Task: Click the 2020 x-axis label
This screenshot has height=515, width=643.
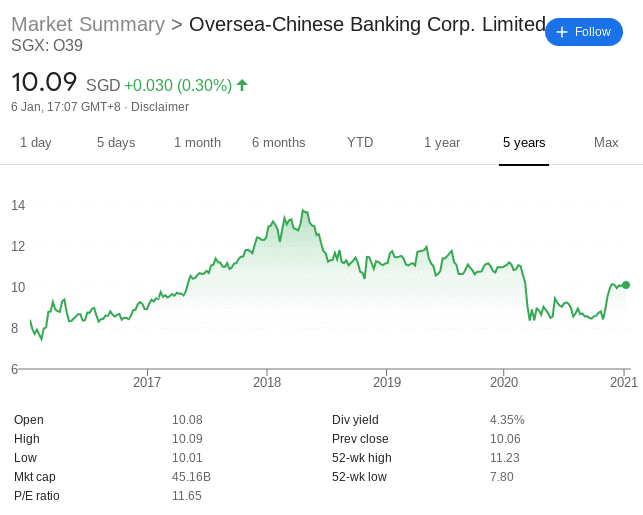Action: point(504,382)
